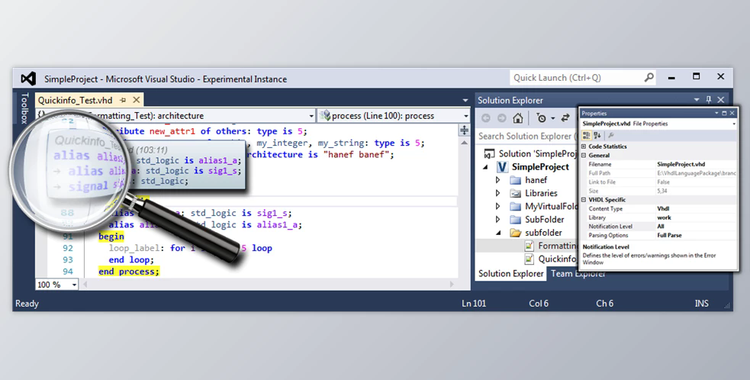Switch to the Solution Explorer bottom tab
The height and width of the screenshot is (380, 750).
pos(511,274)
